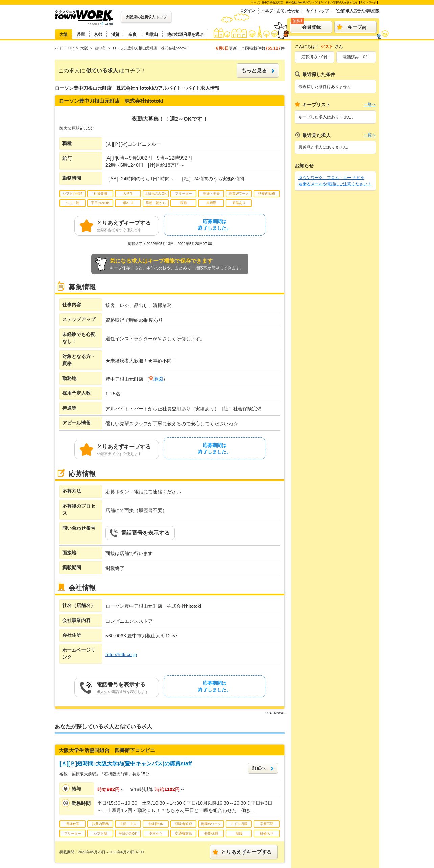This screenshot has width=434, height=868.
Task: Click the 交通費支給 tag
Action: point(184,834)
